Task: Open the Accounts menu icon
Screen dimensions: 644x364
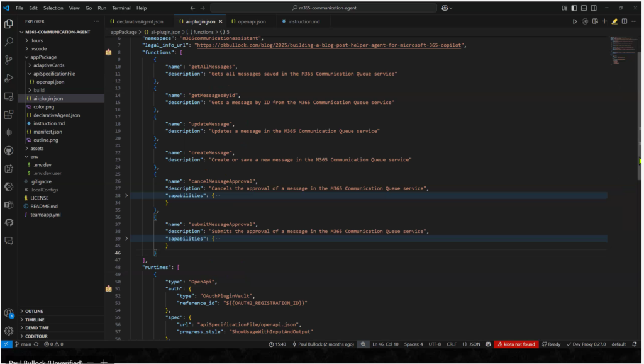Action: click(9, 314)
